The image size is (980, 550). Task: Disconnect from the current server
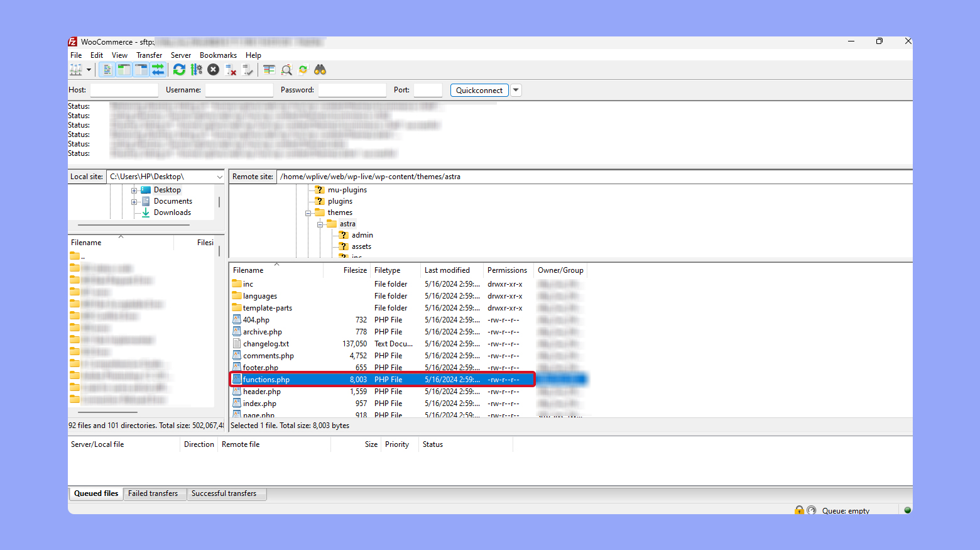[x=231, y=70]
